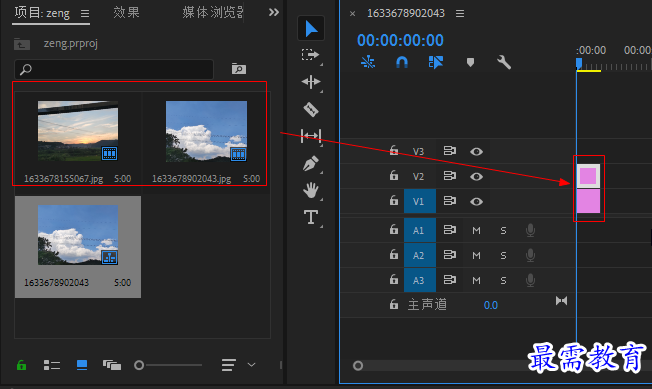Toggle V1 track lock
The height and width of the screenshot is (389, 652).
[394, 200]
